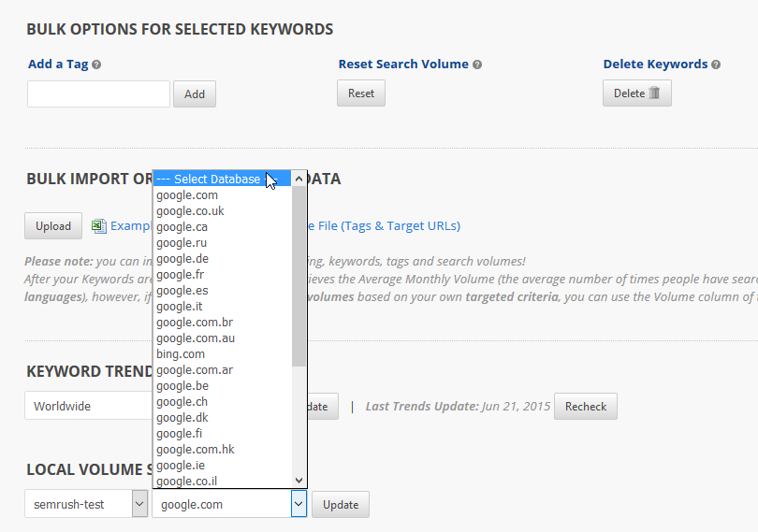The height and width of the screenshot is (532, 758).
Task: Select google.co.uk from the database list
Action: coord(190,211)
